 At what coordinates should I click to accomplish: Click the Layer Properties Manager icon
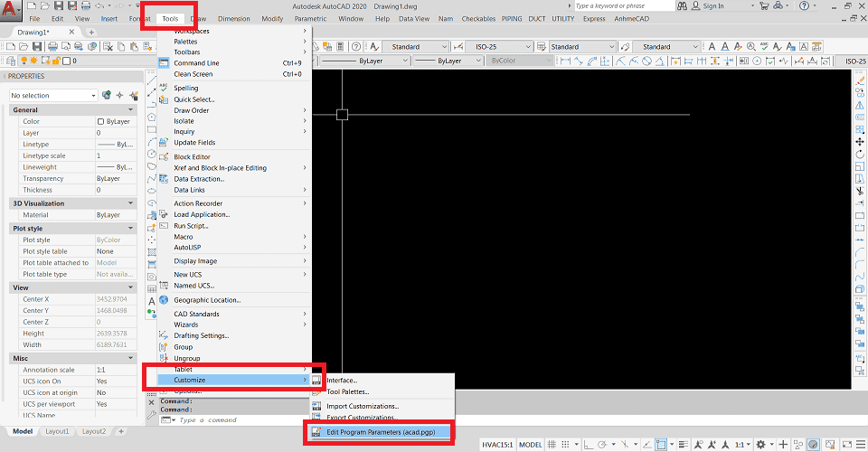(12, 61)
